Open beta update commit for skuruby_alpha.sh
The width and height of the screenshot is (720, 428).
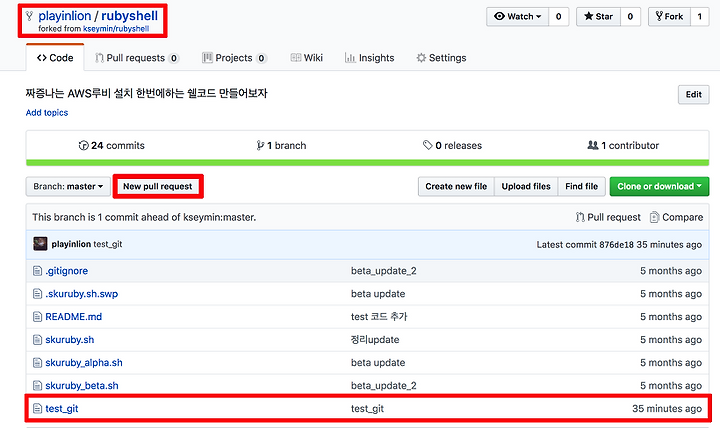378,363
